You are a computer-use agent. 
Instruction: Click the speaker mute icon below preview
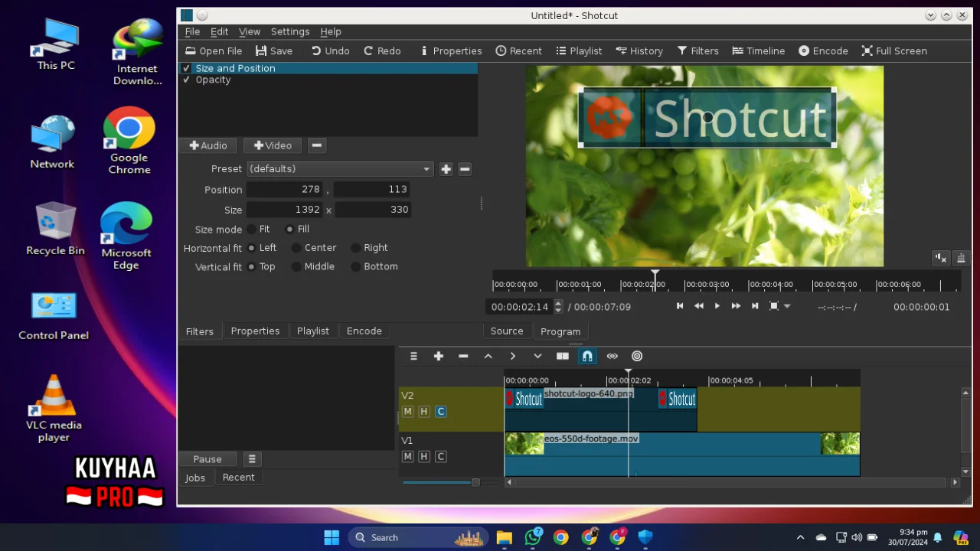(x=941, y=258)
